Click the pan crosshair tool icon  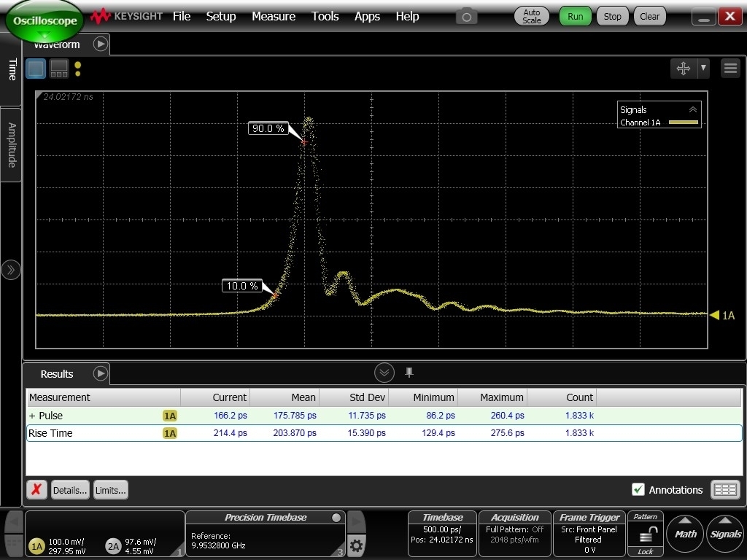point(684,69)
